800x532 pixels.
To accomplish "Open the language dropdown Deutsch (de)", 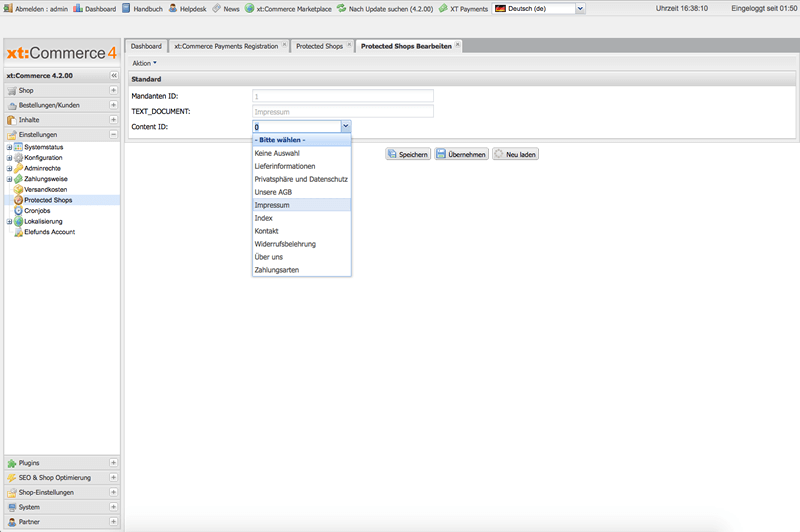I will click(x=580, y=9).
